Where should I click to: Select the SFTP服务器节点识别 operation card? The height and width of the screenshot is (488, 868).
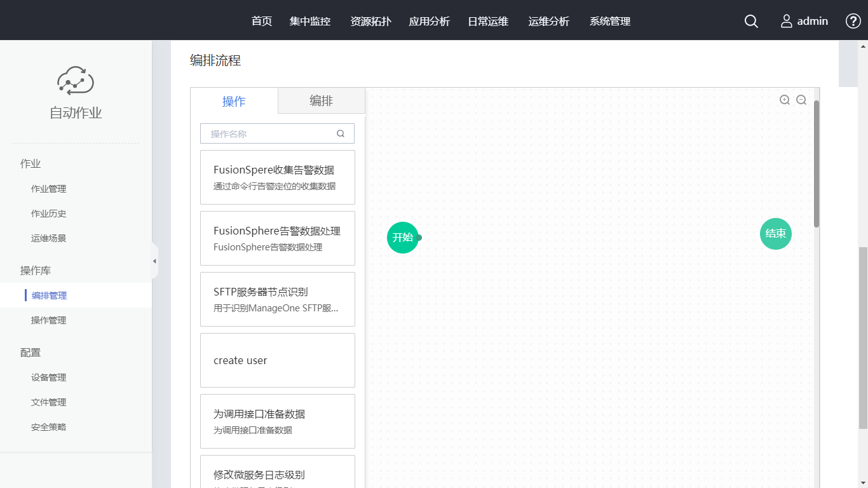point(278,299)
